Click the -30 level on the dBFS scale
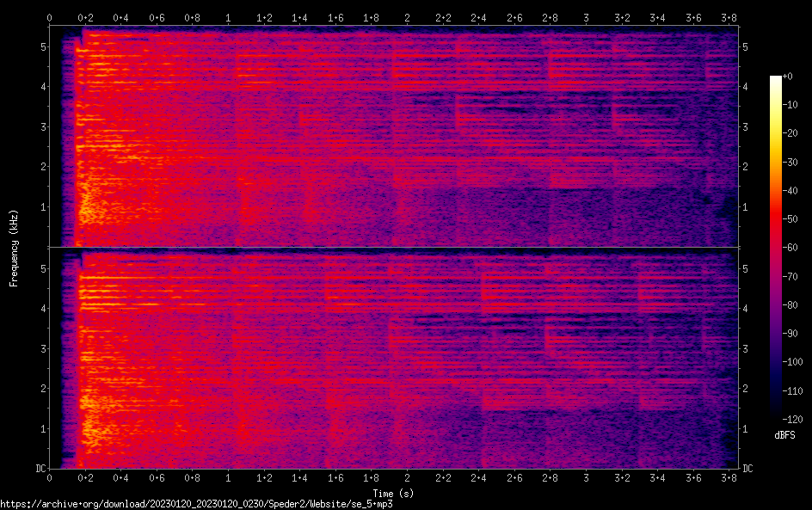The height and width of the screenshot is (510, 812). click(793, 163)
